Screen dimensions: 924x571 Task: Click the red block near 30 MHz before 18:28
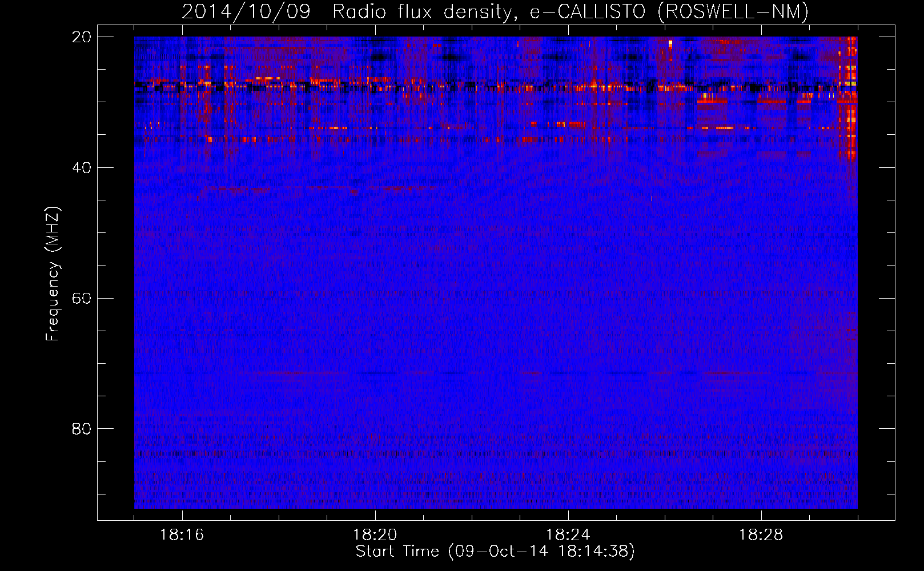point(712,101)
